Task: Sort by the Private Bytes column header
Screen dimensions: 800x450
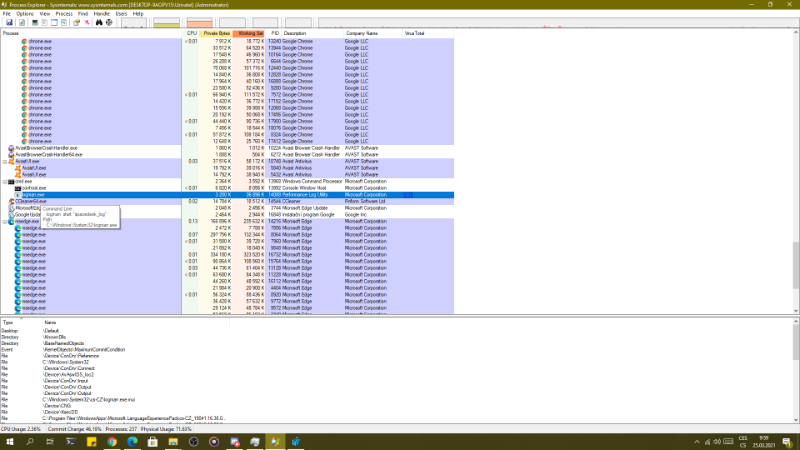Action: [x=216, y=33]
